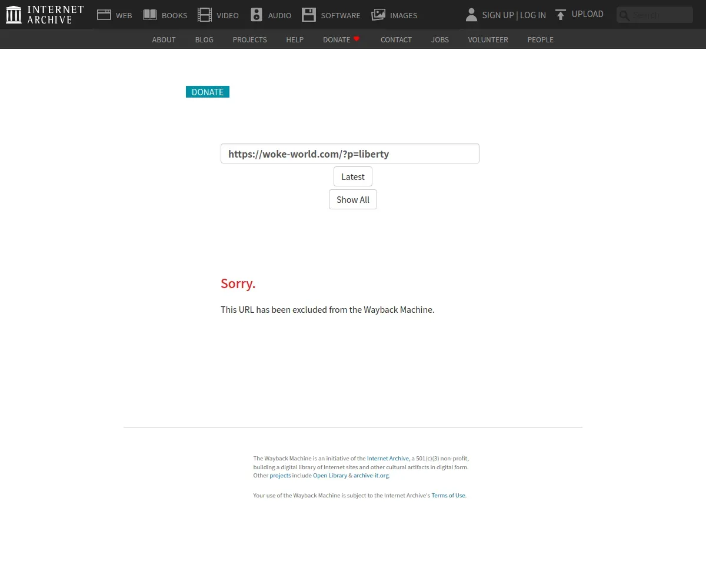Open the Open Library footer link

[330, 475]
